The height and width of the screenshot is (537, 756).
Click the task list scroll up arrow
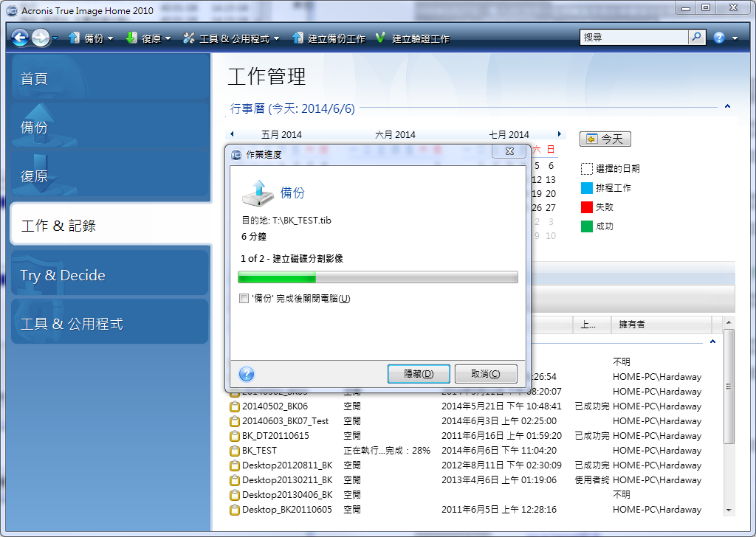729,322
